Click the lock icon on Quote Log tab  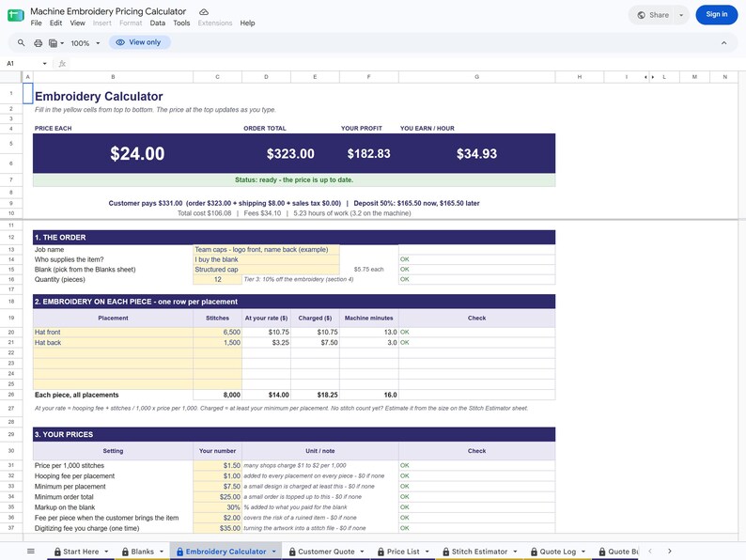pyautogui.click(x=535, y=552)
